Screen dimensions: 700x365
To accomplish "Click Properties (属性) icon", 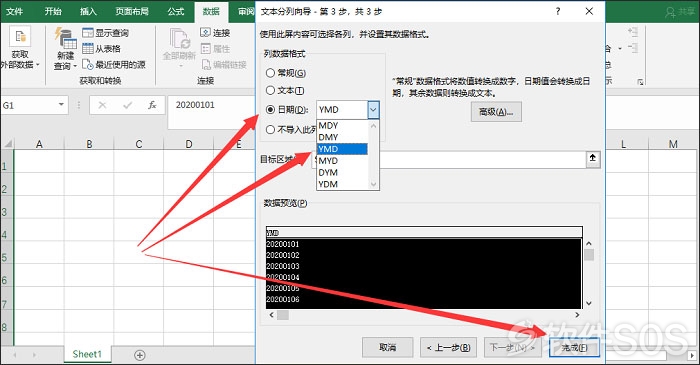I will pos(205,48).
